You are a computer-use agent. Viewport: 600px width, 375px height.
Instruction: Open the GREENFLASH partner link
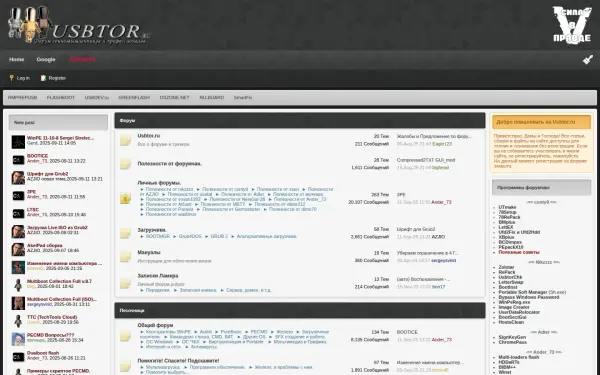(x=134, y=98)
